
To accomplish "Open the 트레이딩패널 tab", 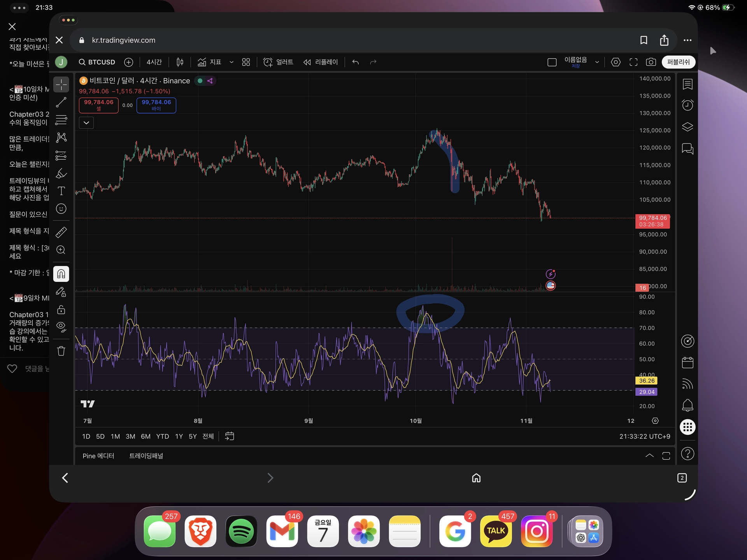I will coord(146,456).
